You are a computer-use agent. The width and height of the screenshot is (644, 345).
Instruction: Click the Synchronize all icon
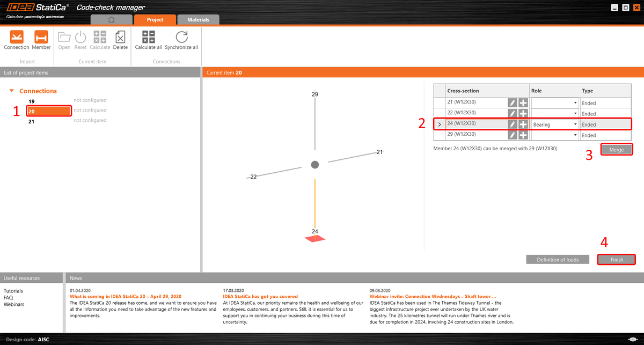click(181, 38)
